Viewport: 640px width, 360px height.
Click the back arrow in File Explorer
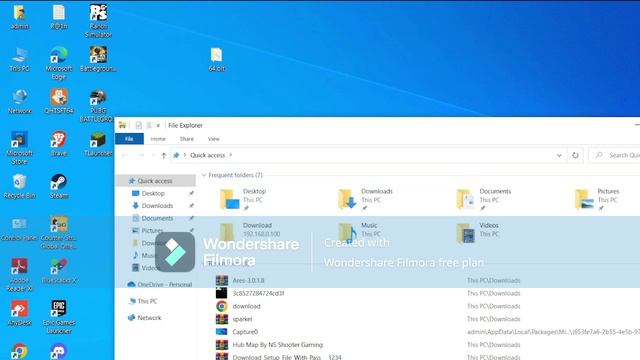[125, 156]
